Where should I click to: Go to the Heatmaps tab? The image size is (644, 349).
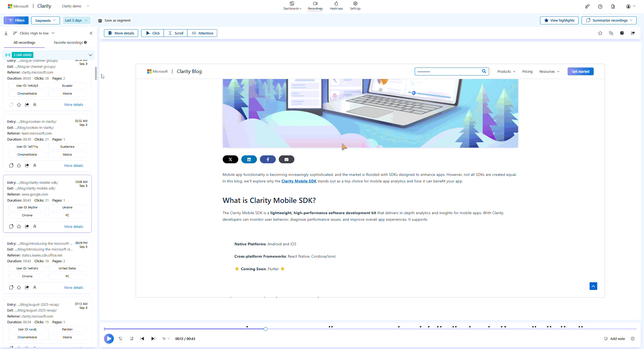click(336, 6)
